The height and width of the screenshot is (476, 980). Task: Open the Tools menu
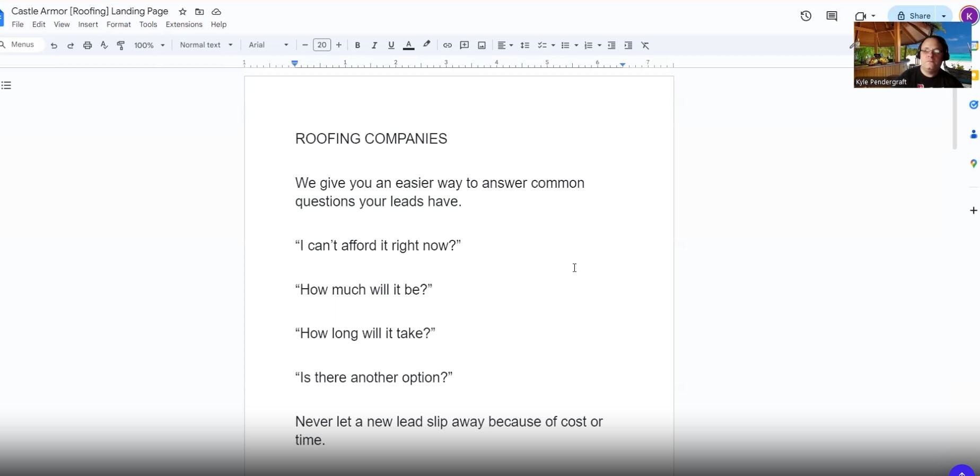[x=148, y=24]
